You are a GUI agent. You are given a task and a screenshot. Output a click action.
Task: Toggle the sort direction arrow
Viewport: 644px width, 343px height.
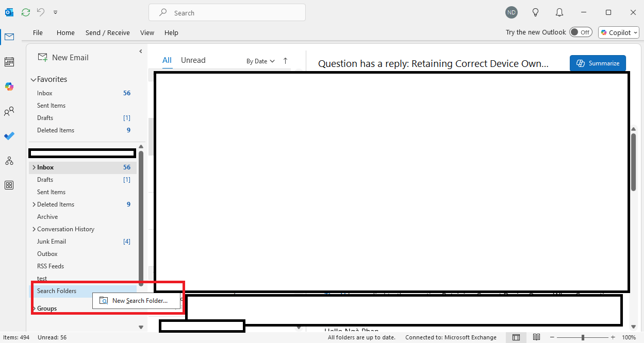[x=285, y=60]
